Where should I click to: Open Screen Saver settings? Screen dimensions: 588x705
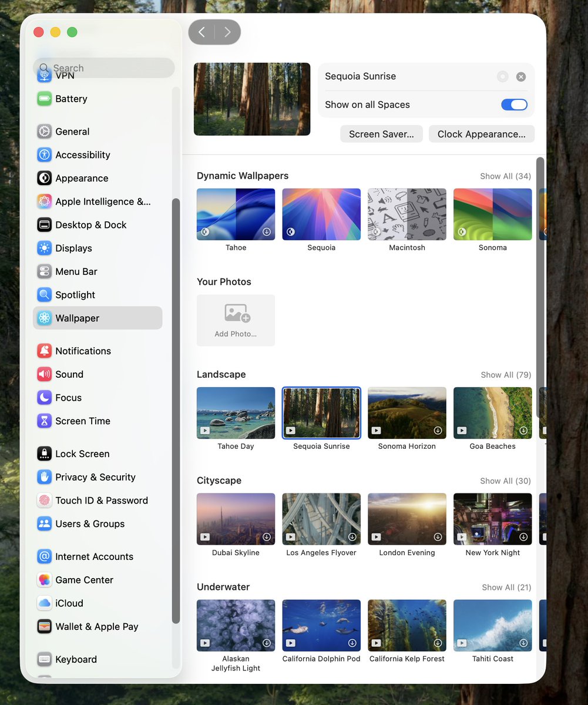381,134
